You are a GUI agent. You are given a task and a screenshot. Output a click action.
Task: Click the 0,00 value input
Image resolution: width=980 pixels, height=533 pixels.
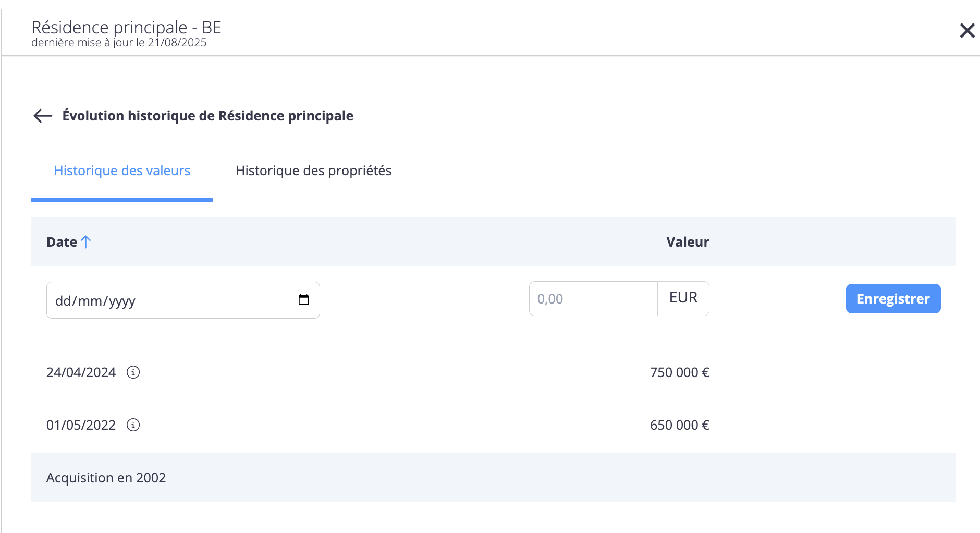[x=593, y=299]
